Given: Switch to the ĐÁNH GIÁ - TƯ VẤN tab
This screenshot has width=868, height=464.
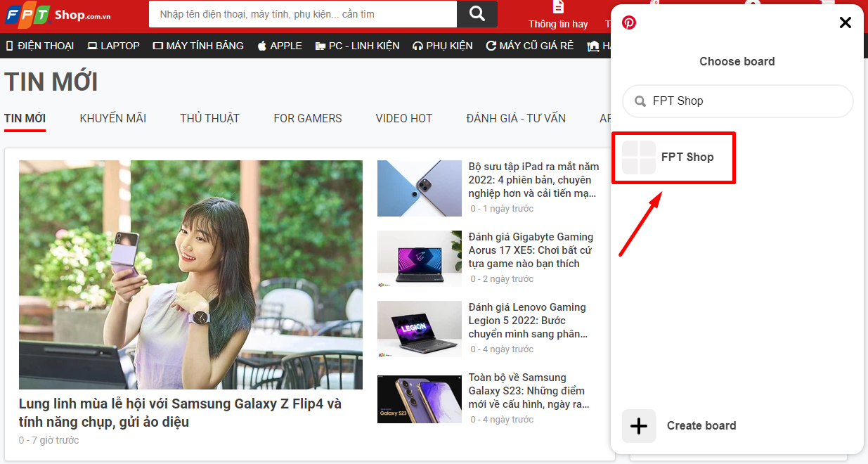Looking at the screenshot, I should 516,118.
